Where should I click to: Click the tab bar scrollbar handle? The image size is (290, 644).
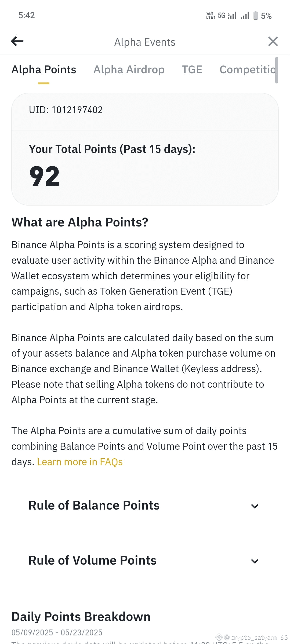point(277,70)
